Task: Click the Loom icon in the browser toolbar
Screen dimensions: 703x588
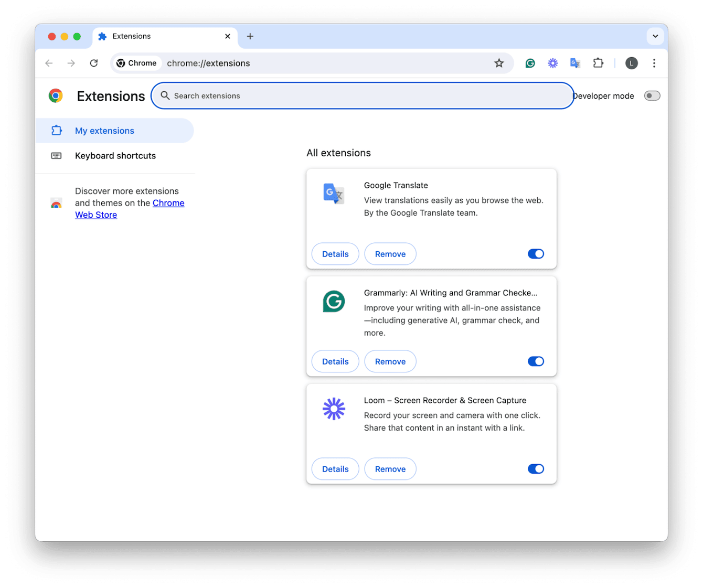Action: [x=552, y=63]
